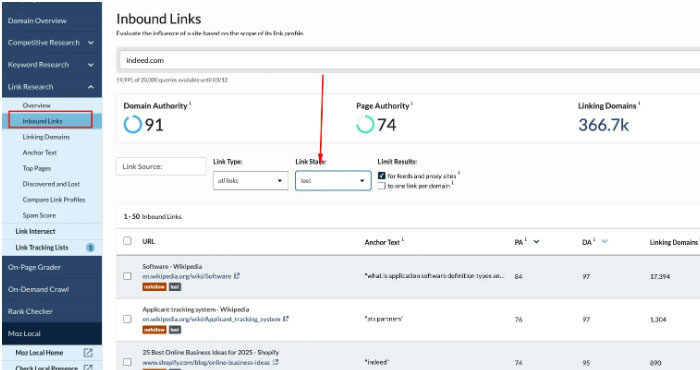700x370 pixels.
Task: Uncheck the for feeds and proxy sites checkbox
Action: point(382,175)
